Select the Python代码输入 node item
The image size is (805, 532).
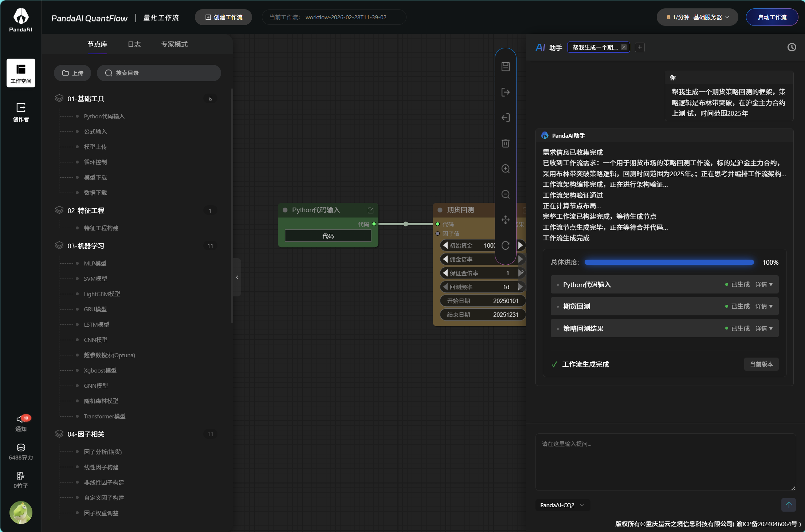(x=104, y=116)
